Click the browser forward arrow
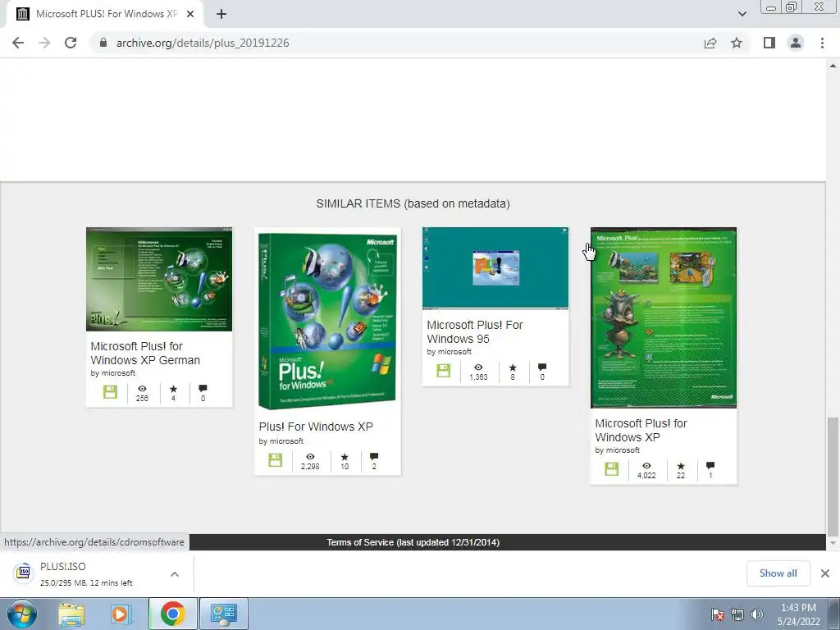 click(x=44, y=43)
